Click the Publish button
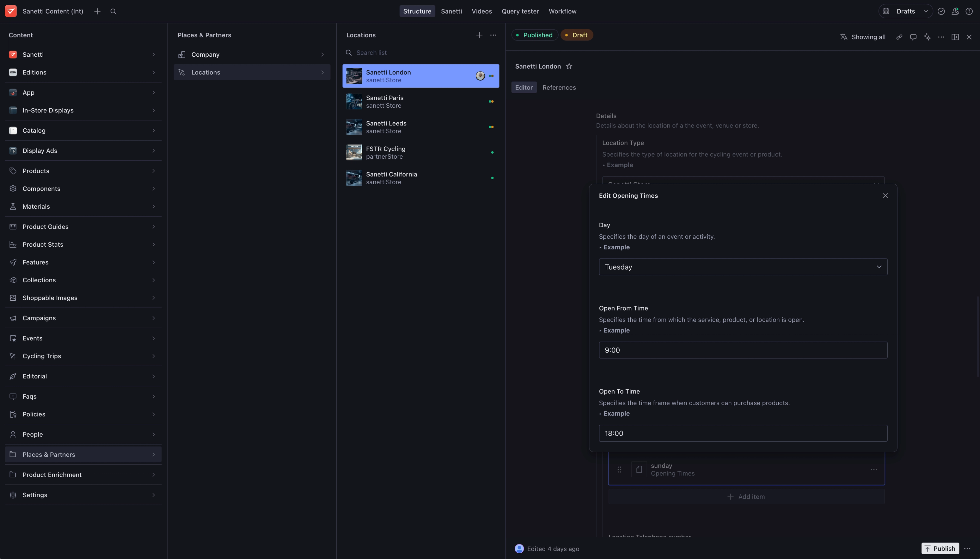The height and width of the screenshot is (559, 980). coord(940,548)
